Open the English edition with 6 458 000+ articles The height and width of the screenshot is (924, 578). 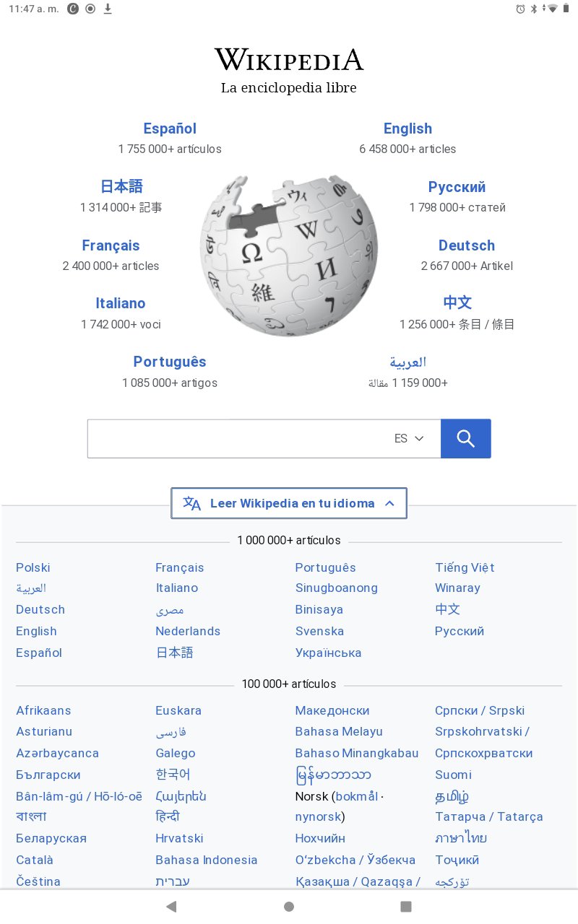[407, 128]
